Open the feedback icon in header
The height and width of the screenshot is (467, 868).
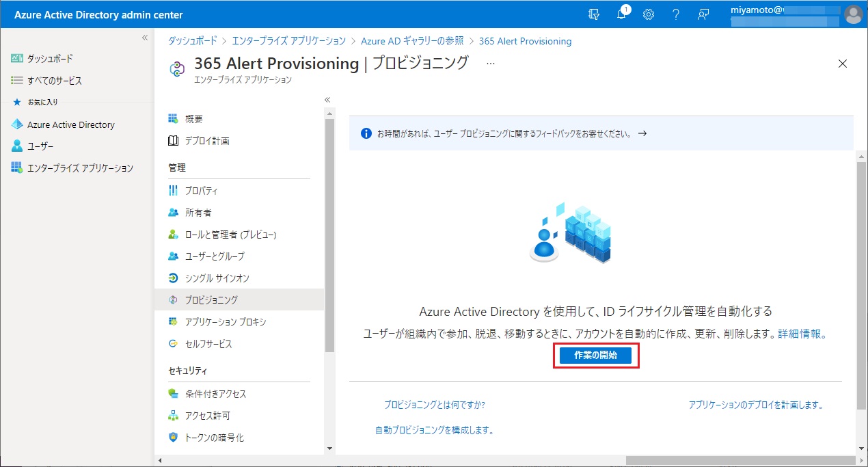pyautogui.click(x=703, y=14)
